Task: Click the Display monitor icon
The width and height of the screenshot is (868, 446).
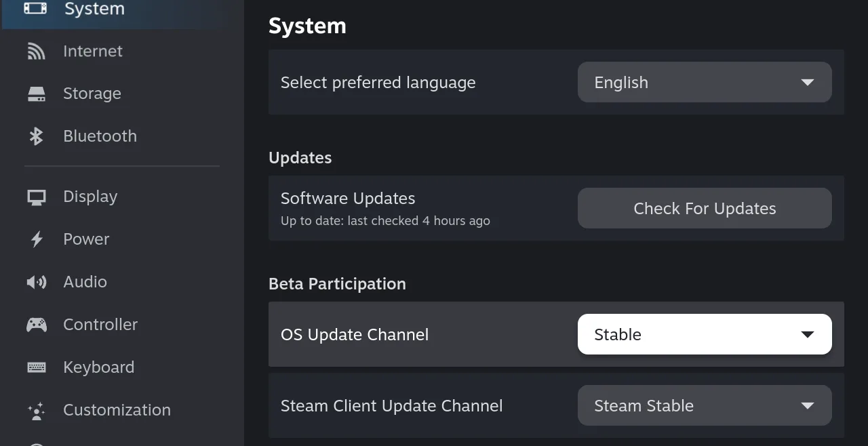Action: (36, 197)
